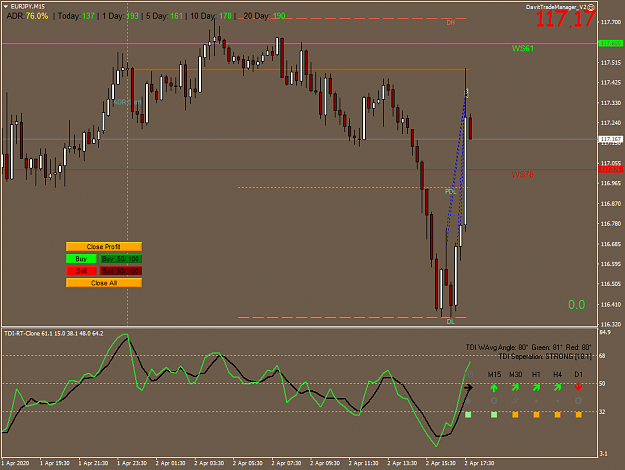This screenshot has height=470, width=625.
Task: Click the DL daily low label
Action: (450, 322)
